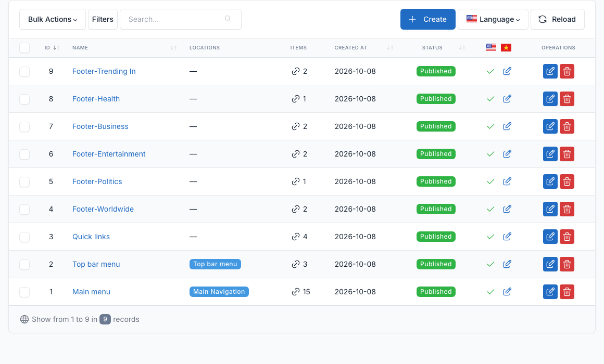Image resolution: width=604 pixels, height=364 pixels.
Task: Click the Create button
Action: pos(428,19)
